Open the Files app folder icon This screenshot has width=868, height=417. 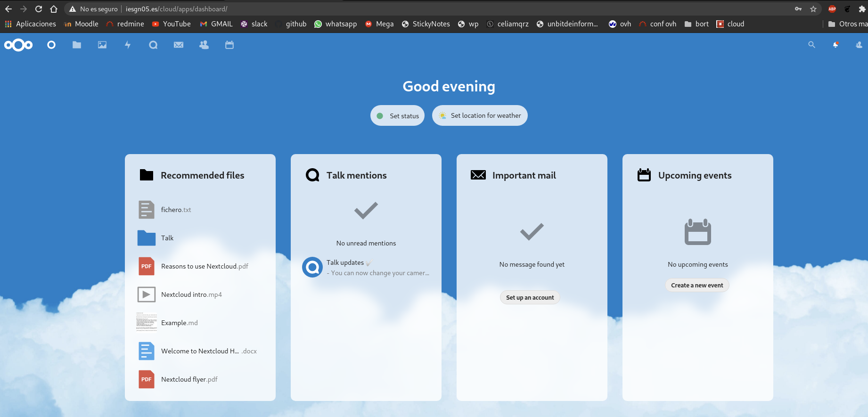77,45
